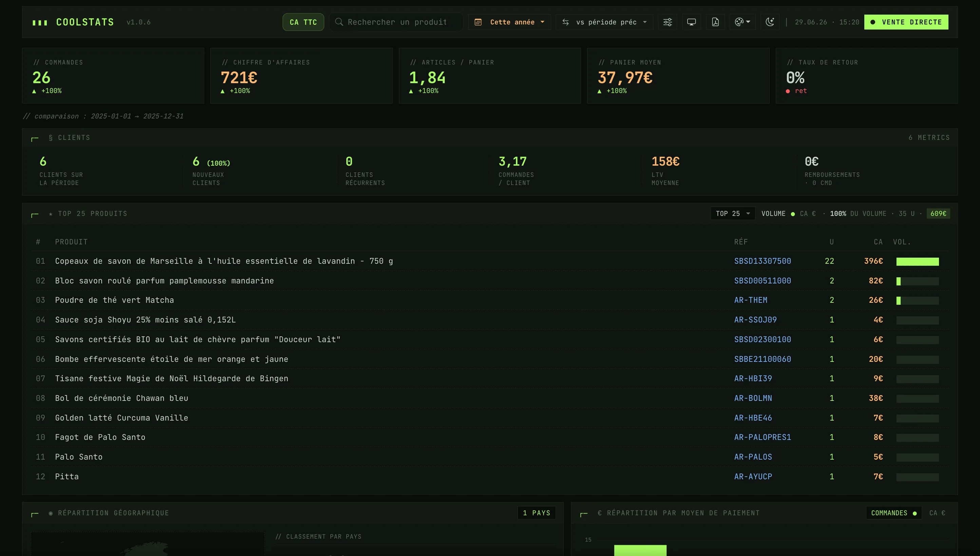Viewport: 980px width, 556px height.
Task: Open the Cette année period dropdown
Action: 510,22
